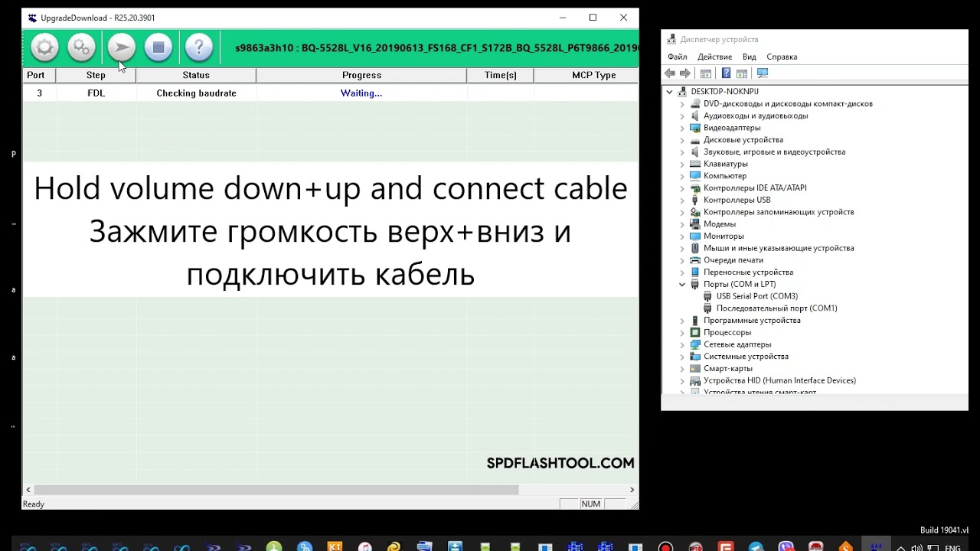Click the 'NUM' status bar indicator
This screenshot has width=980, height=551.
[591, 504]
